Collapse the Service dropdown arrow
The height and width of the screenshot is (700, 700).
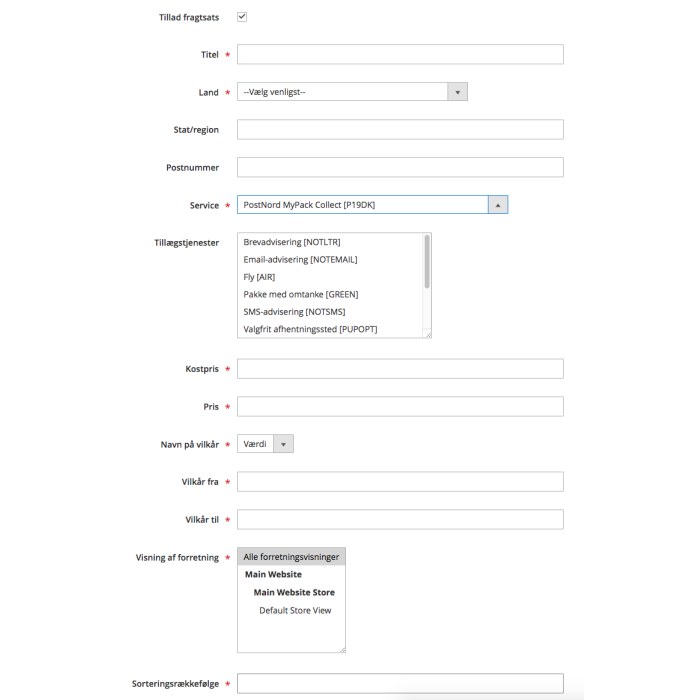[x=498, y=205]
